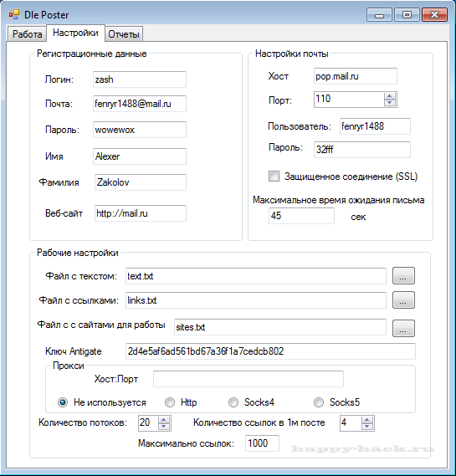Click the wait time field showing 45
The image size is (456, 476).
point(301,216)
